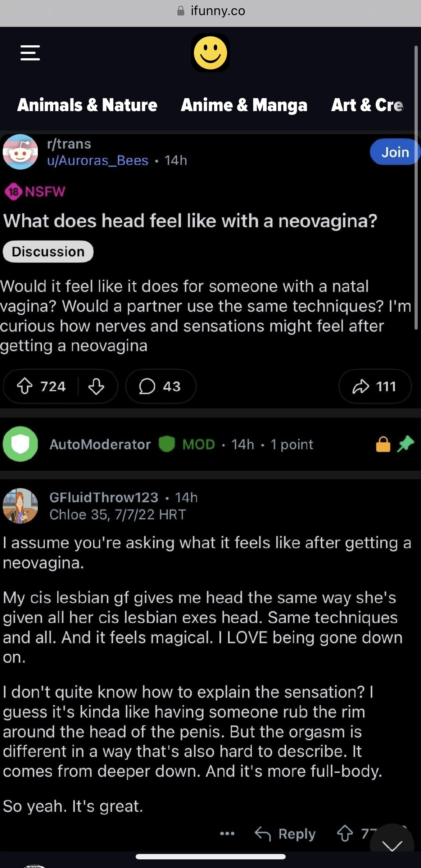Upvote GFluidThrow123's comment

pyautogui.click(x=345, y=833)
